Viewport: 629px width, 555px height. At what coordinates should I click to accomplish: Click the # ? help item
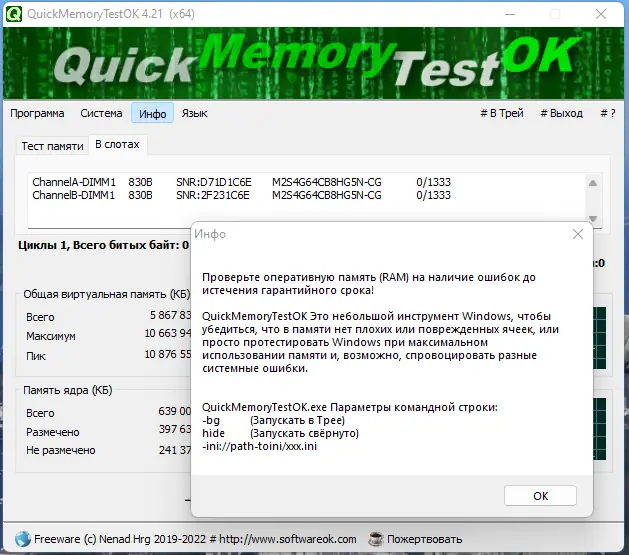click(x=608, y=113)
